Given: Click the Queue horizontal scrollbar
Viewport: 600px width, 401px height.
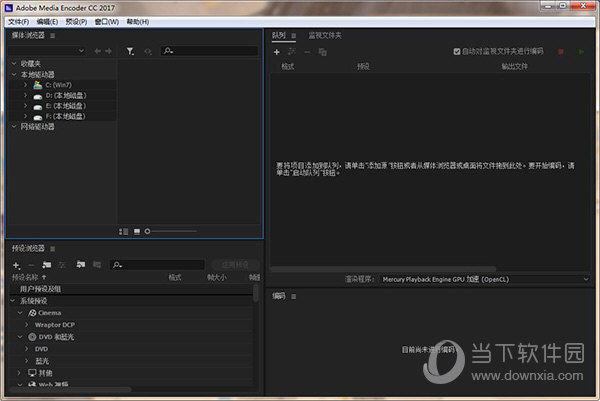Looking at the screenshot, I should (x=383, y=269).
